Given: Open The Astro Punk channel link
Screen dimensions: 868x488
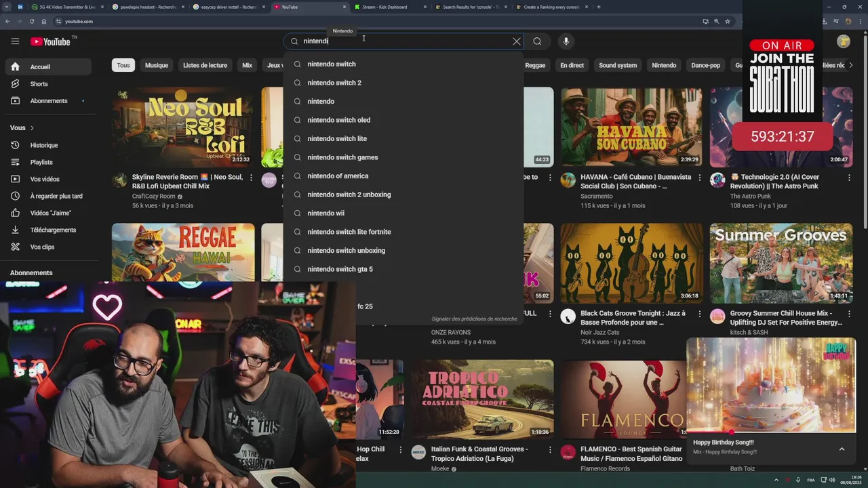Looking at the screenshot, I should pos(750,196).
